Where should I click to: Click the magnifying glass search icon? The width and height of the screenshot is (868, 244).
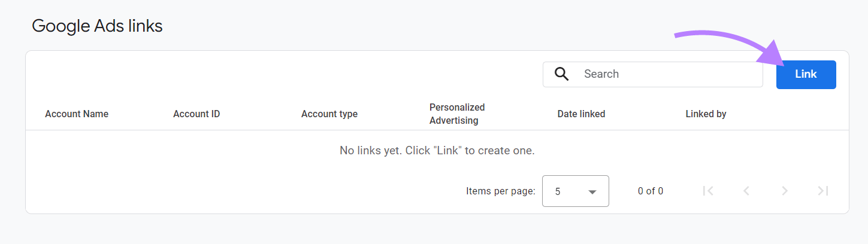click(x=561, y=74)
